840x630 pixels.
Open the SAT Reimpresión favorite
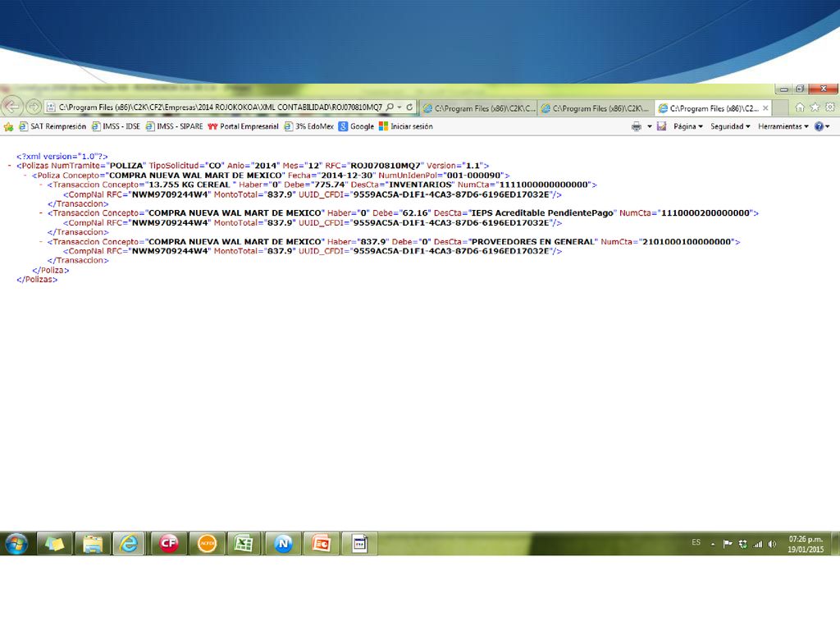52,126
